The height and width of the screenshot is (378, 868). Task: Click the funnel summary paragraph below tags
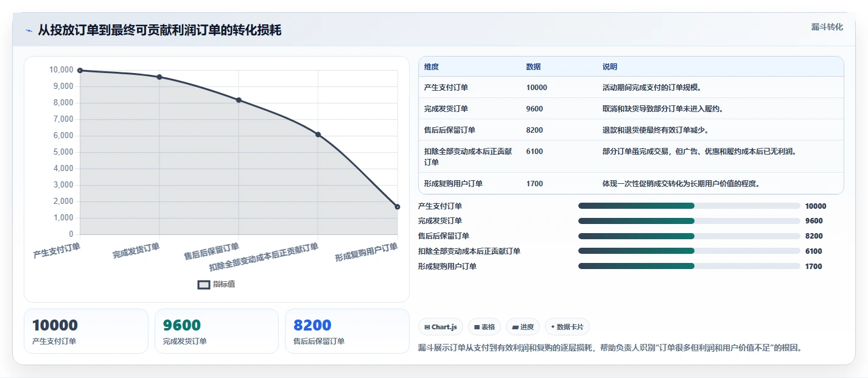610,348
